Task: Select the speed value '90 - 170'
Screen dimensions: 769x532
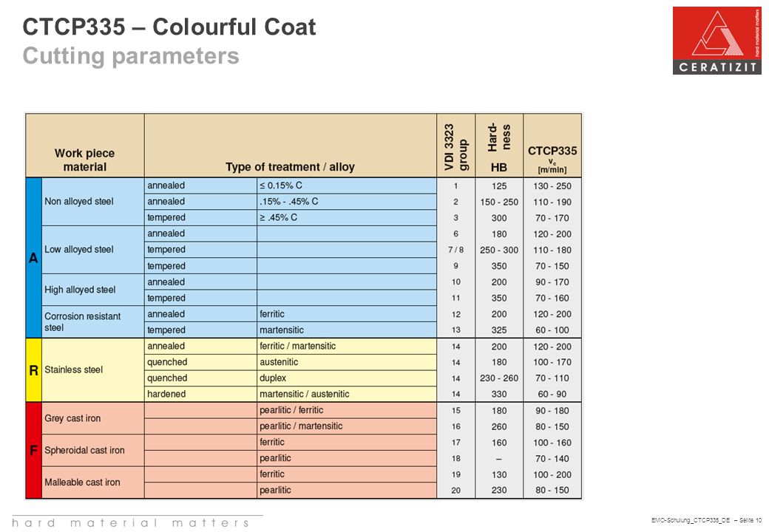Action: [x=552, y=282]
